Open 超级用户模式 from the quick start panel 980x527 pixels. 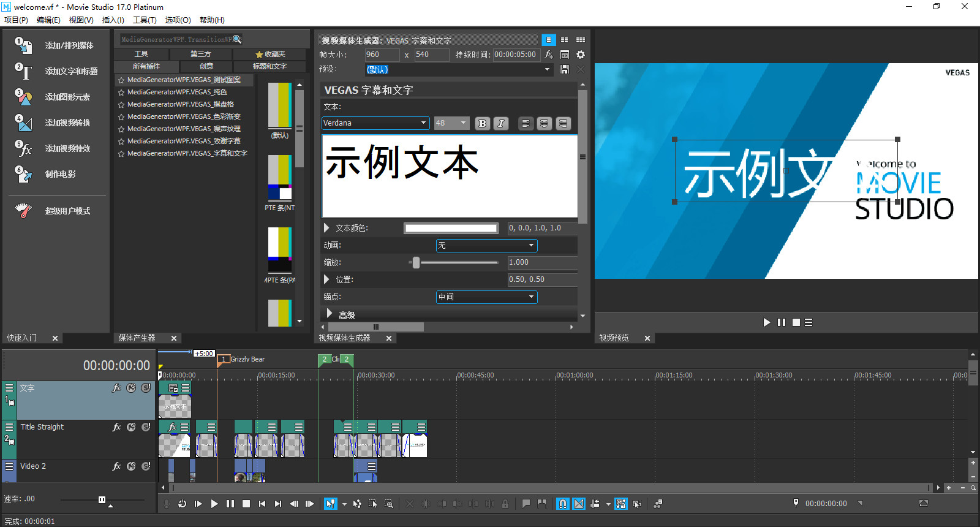(x=67, y=211)
